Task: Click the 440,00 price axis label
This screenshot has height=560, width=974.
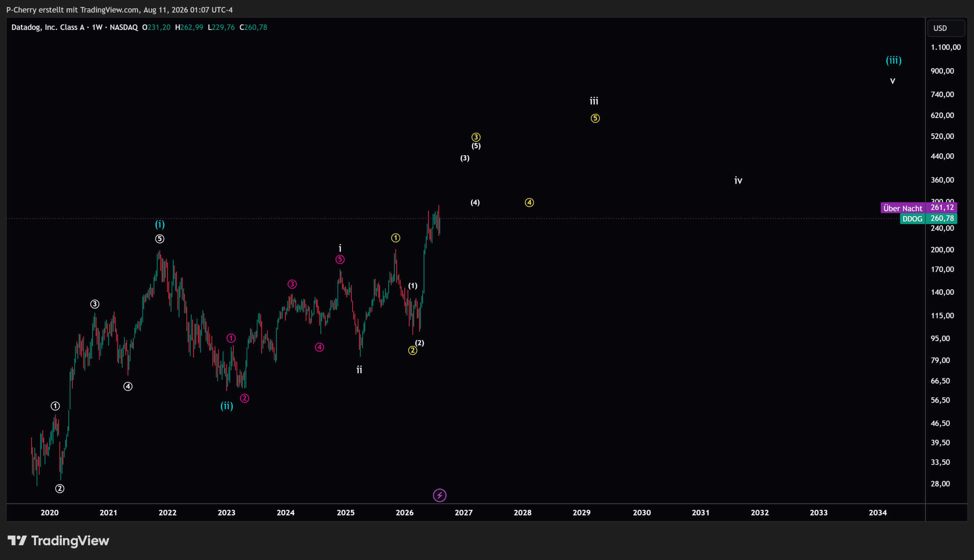Action: click(942, 156)
